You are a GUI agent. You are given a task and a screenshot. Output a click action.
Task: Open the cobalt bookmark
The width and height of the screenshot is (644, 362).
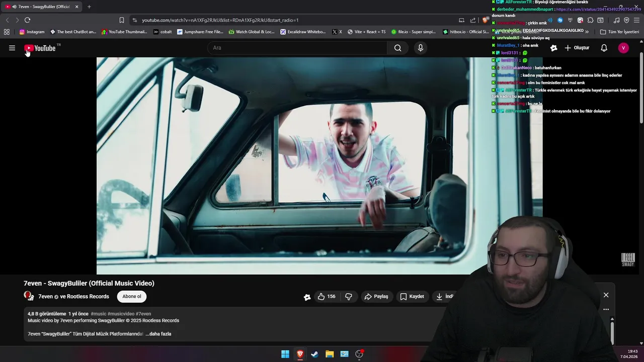click(163, 32)
